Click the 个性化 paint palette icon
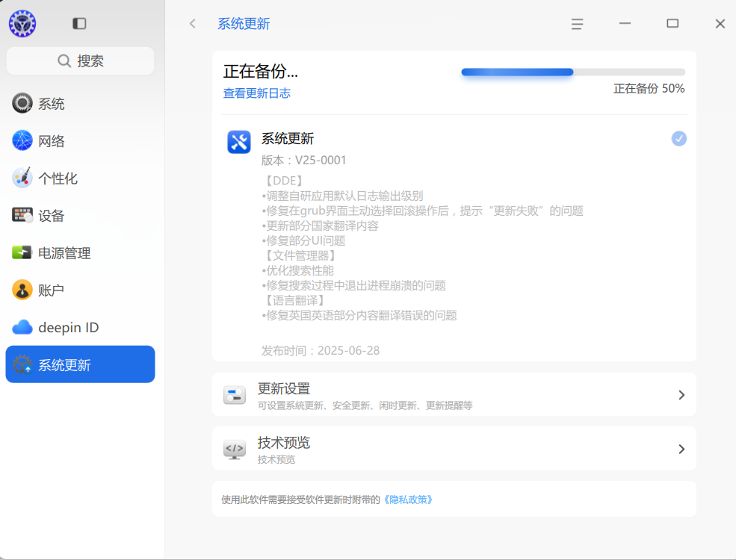 [x=22, y=178]
